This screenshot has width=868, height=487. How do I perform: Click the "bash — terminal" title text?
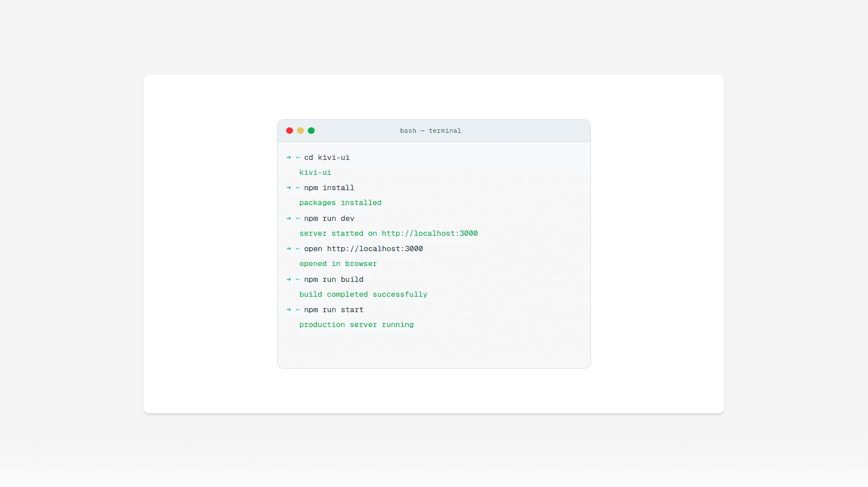(430, 131)
